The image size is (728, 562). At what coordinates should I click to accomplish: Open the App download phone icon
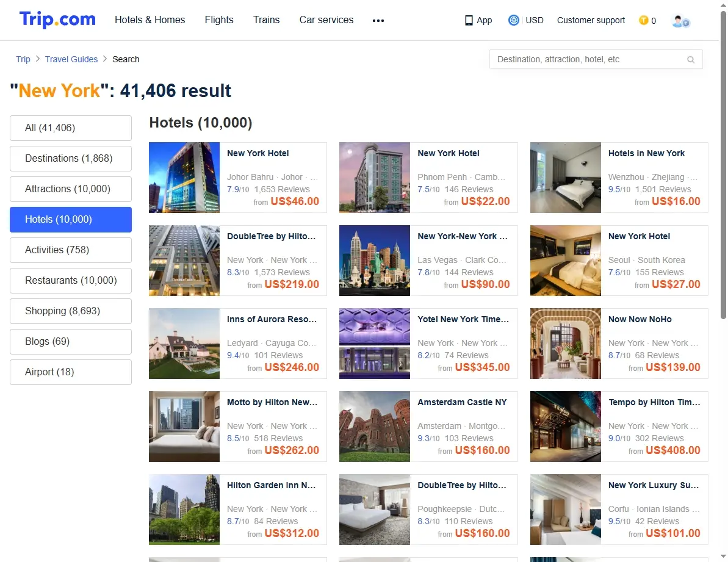pyautogui.click(x=469, y=20)
